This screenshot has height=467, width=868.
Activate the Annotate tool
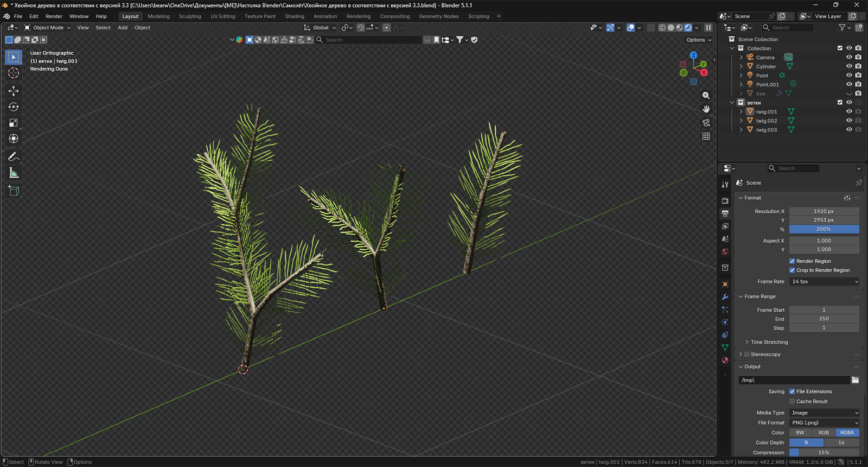(x=14, y=157)
